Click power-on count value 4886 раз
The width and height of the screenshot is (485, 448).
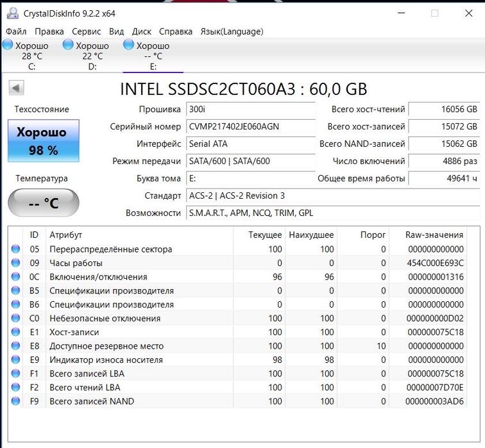coord(444,162)
